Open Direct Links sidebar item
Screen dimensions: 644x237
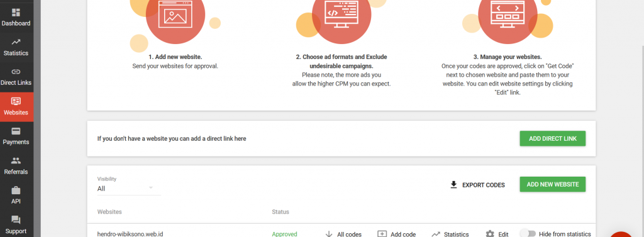pyautogui.click(x=16, y=77)
